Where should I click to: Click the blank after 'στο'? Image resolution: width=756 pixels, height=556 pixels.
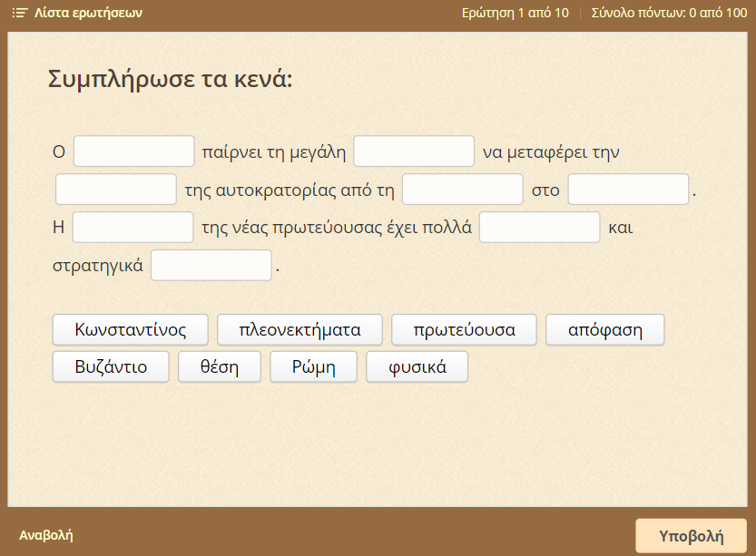(x=628, y=190)
